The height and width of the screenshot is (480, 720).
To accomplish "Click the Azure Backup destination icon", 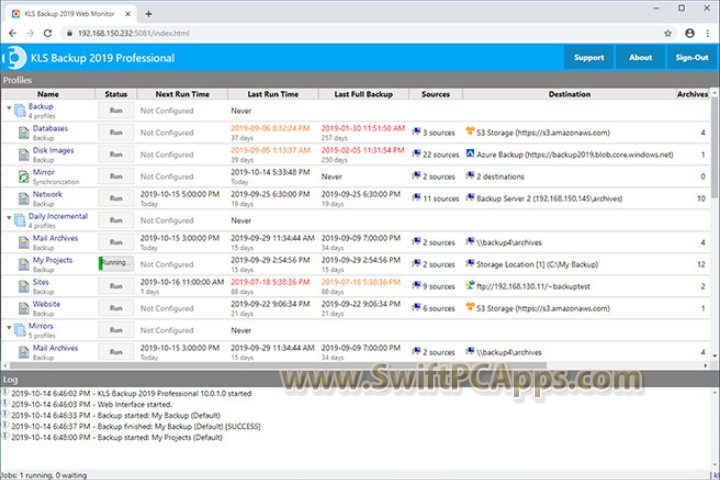I will pyautogui.click(x=470, y=153).
